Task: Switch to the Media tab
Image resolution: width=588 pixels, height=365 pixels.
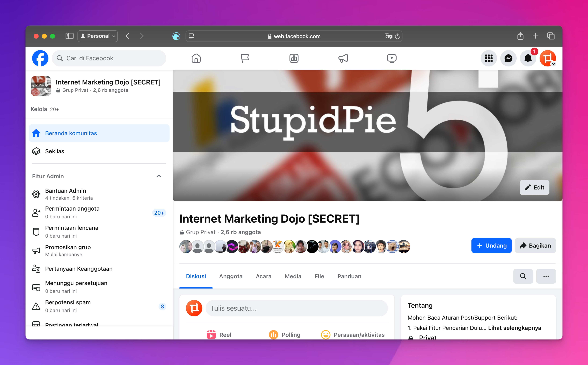Action: pos(293,276)
